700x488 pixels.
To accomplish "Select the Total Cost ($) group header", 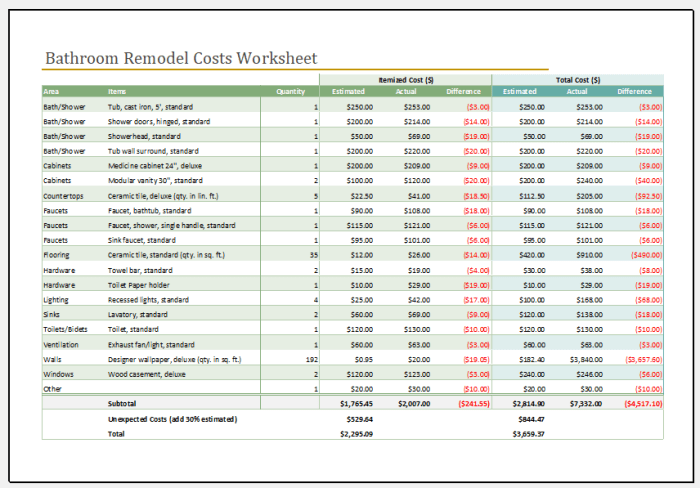I will [x=576, y=79].
